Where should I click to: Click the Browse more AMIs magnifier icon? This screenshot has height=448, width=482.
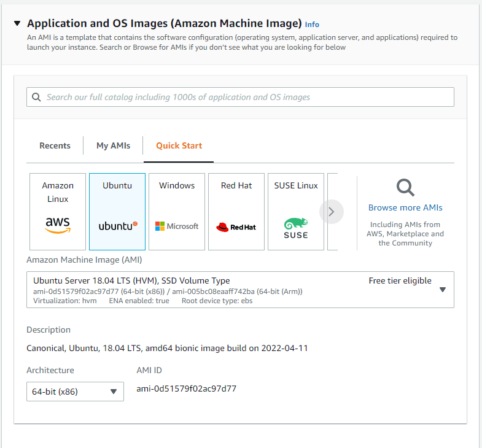tap(405, 187)
